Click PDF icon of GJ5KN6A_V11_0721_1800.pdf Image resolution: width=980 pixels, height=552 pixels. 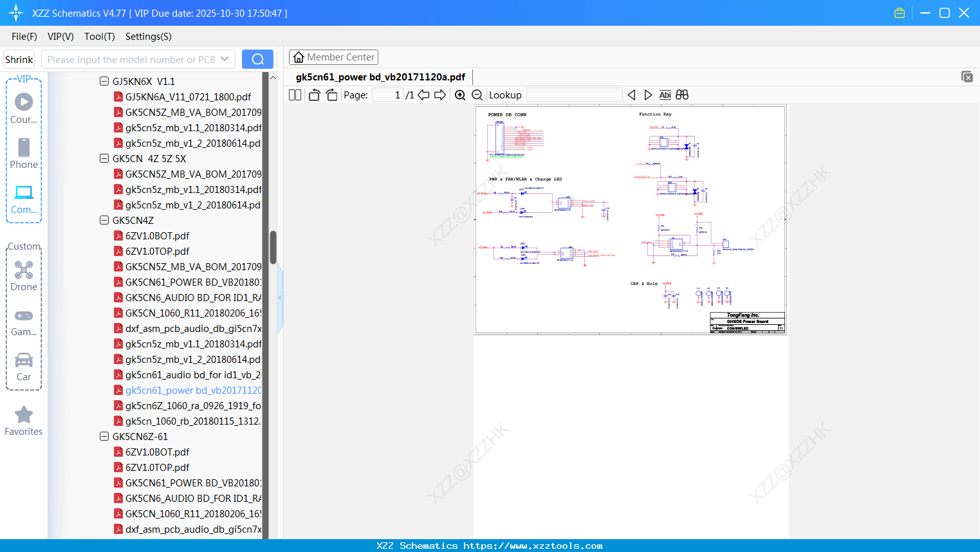(x=118, y=97)
